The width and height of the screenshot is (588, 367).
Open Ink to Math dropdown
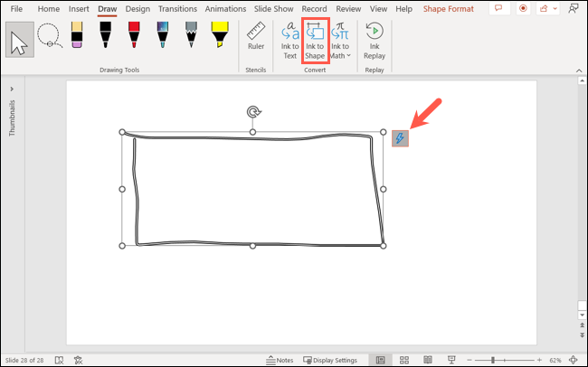point(340,41)
